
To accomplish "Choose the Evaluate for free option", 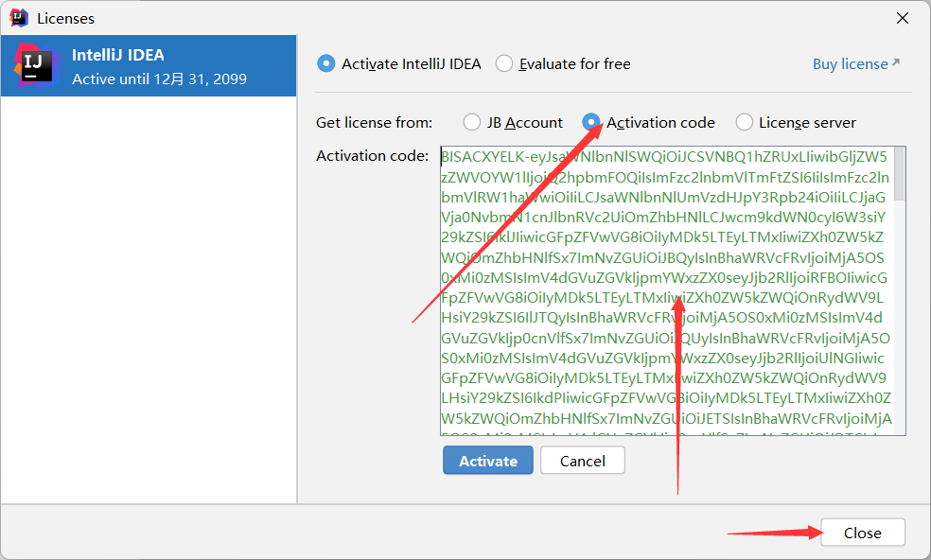I will click(x=504, y=63).
